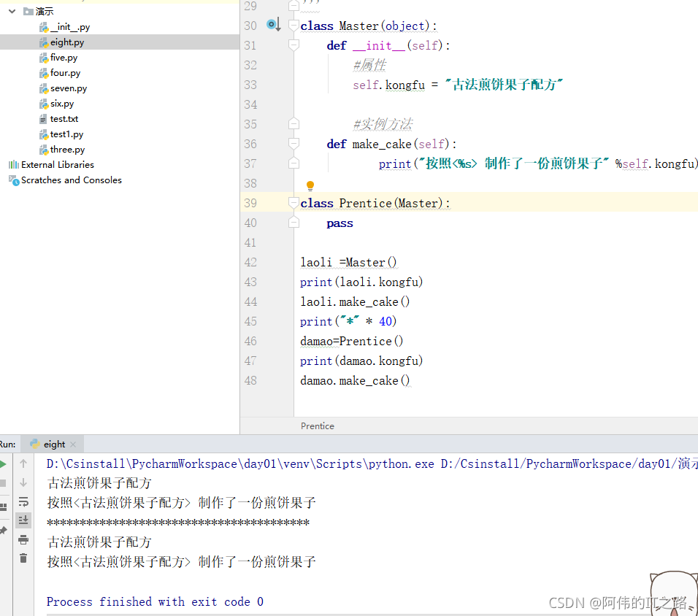Click the Scratches and Consoles icon
Image resolution: width=698 pixels, height=616 pixels.
pos(14,180)
